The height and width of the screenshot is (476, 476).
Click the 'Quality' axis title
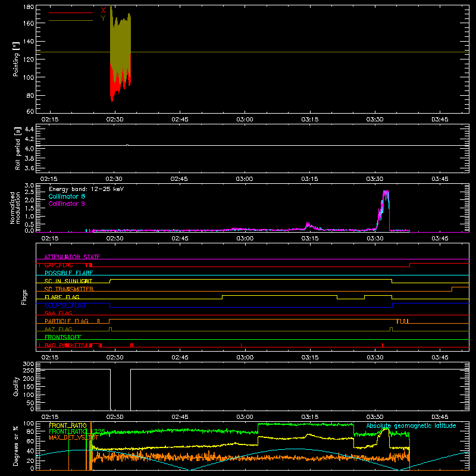coord(16,386)
